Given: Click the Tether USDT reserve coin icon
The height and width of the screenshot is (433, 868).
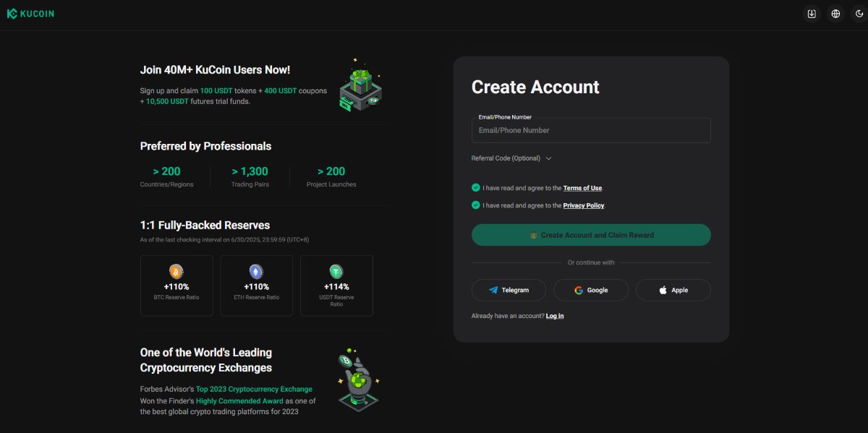Looking at the screenshot, I should coord(336,272).
